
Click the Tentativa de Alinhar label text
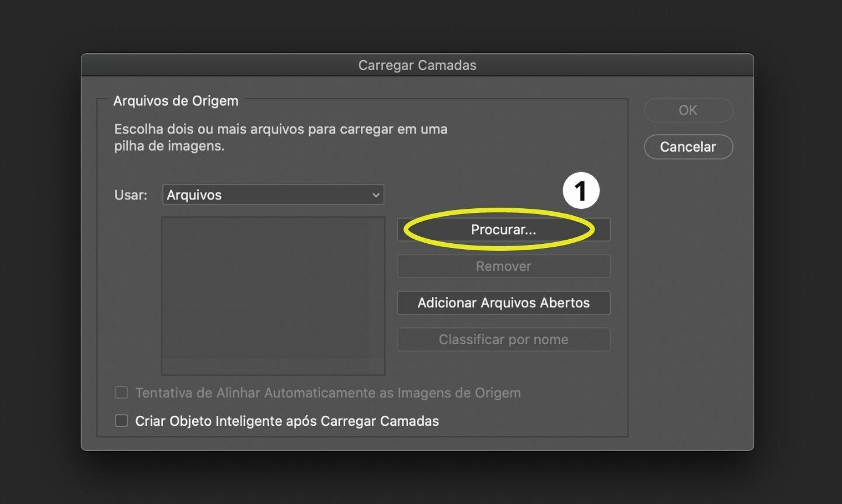(328, 393)
